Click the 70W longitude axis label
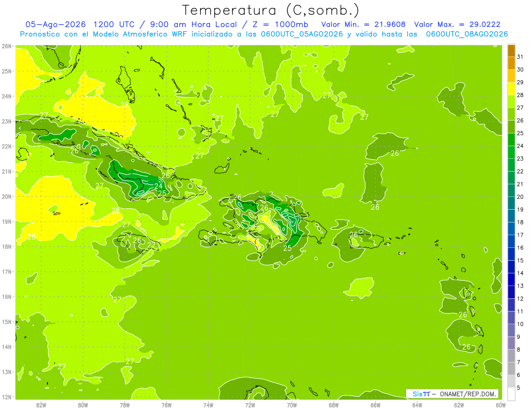532x411 pixels. point(292,405)
